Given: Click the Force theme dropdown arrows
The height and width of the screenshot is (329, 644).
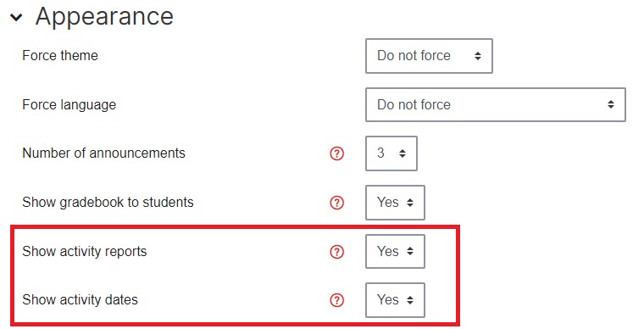Looking at the screenshot, I should pos(478,56).
